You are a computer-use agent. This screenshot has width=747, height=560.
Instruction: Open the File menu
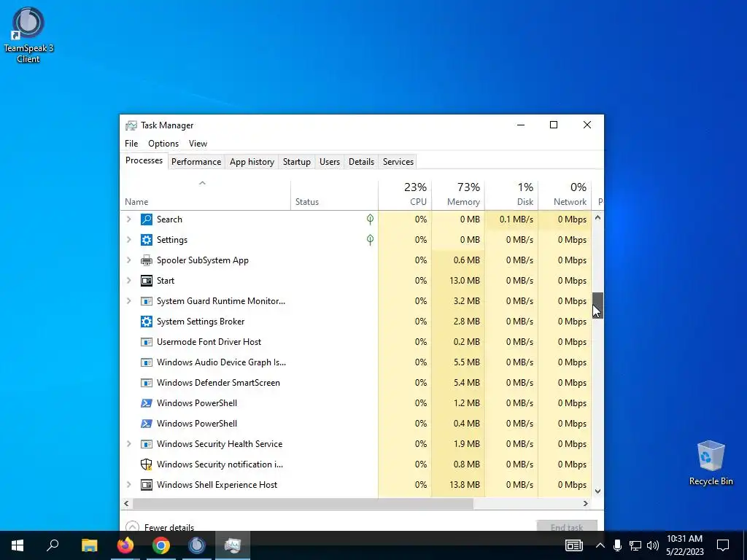click(x=131, y=144)
